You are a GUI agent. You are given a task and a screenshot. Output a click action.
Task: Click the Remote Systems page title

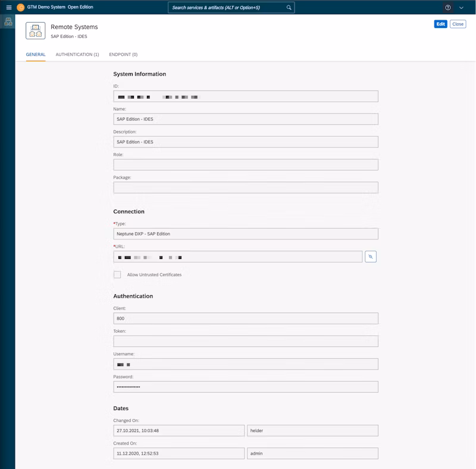(x=74, y=27)
